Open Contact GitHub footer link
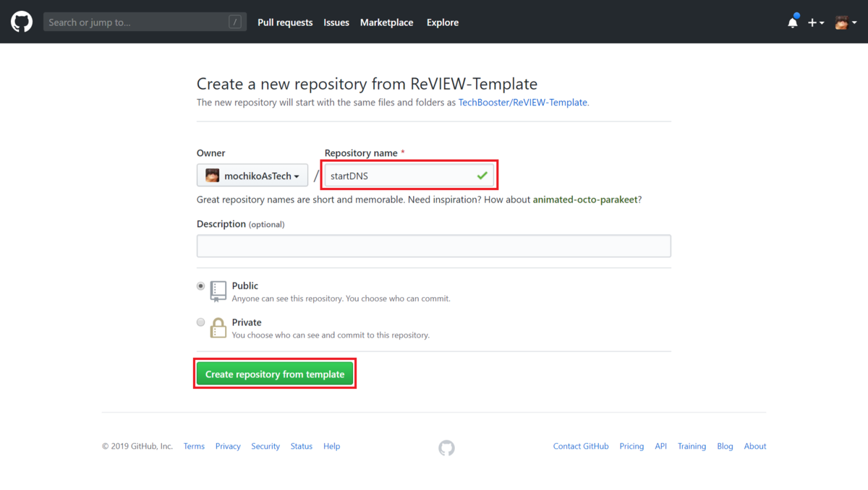Viewport: 868px width, 490px height. click(x=581, y=447)
